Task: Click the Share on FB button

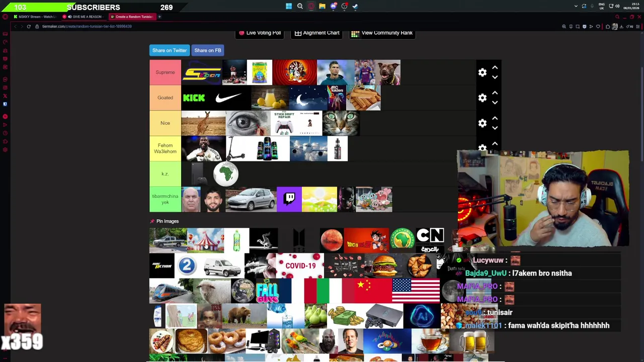Action: click(x=208, y=50)
